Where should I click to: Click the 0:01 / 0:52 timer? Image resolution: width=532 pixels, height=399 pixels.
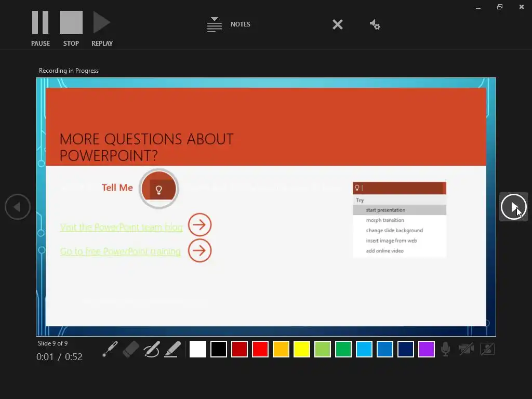click(x=59, y=357)
